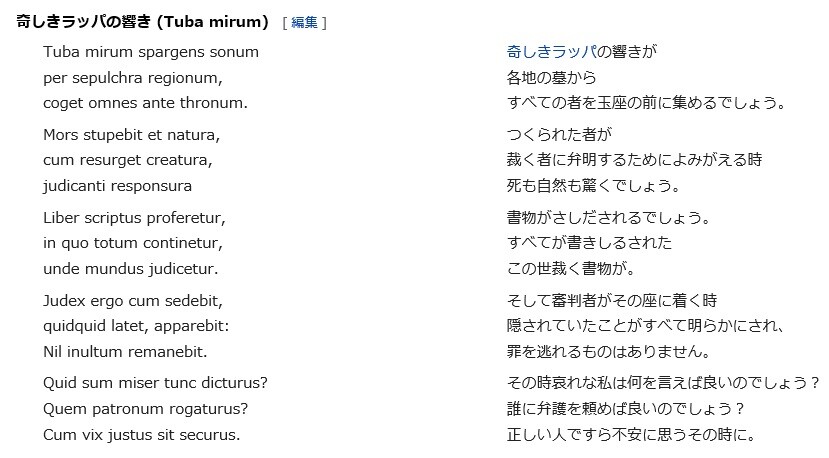Open the blue 奇しきラッパ link
This screenshot has width=829, height=458.
pos(551,51)
